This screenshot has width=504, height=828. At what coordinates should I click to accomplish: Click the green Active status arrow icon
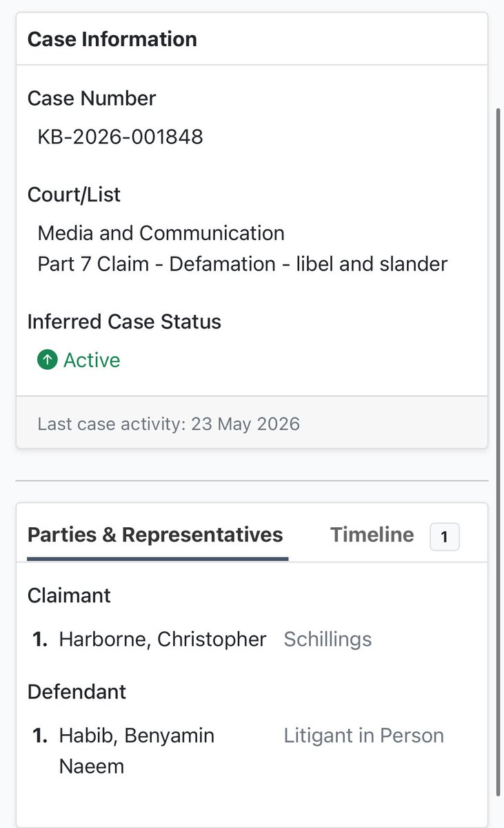[47, 360]
